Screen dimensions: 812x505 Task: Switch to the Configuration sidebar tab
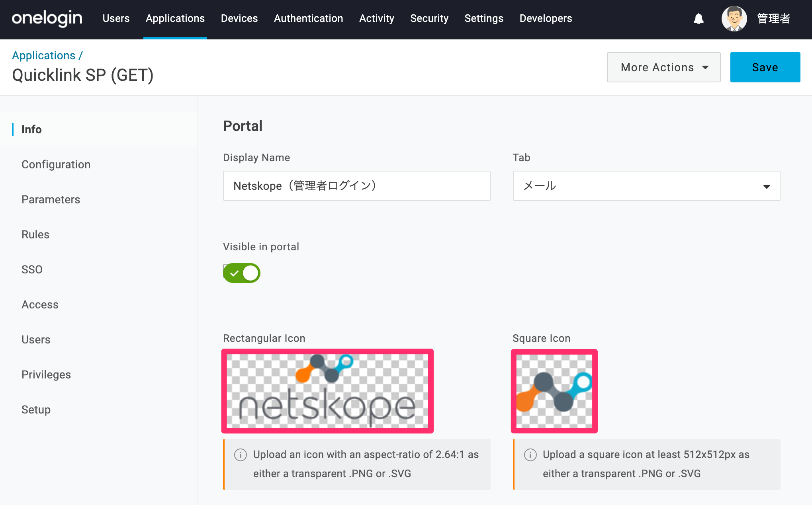tap(56, 164)
